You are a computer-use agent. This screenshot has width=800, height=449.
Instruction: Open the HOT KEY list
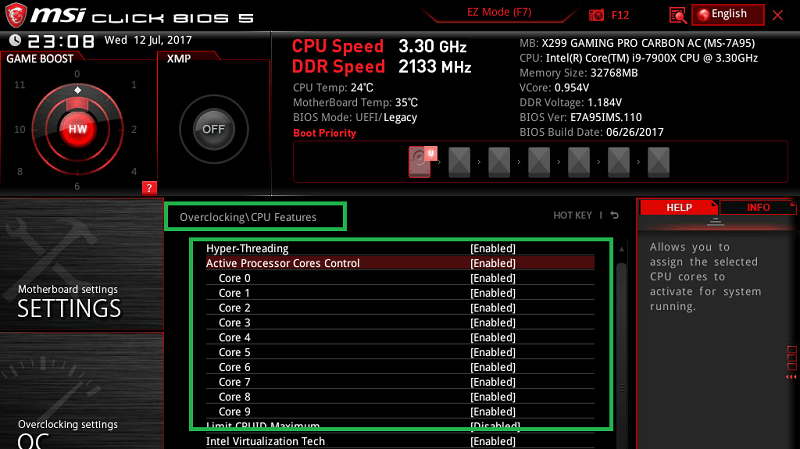pyautogui.click(x=572, y=215)
